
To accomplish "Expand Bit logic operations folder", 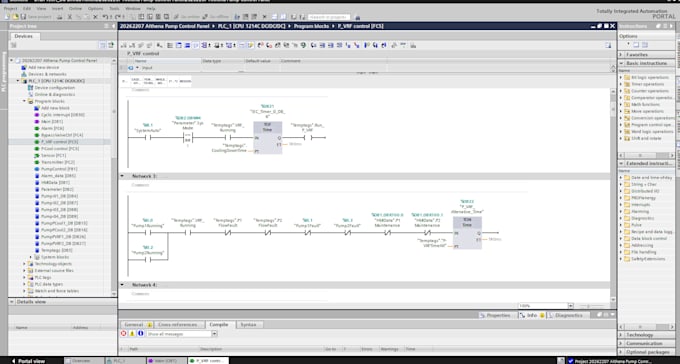I will coord(621,77).
